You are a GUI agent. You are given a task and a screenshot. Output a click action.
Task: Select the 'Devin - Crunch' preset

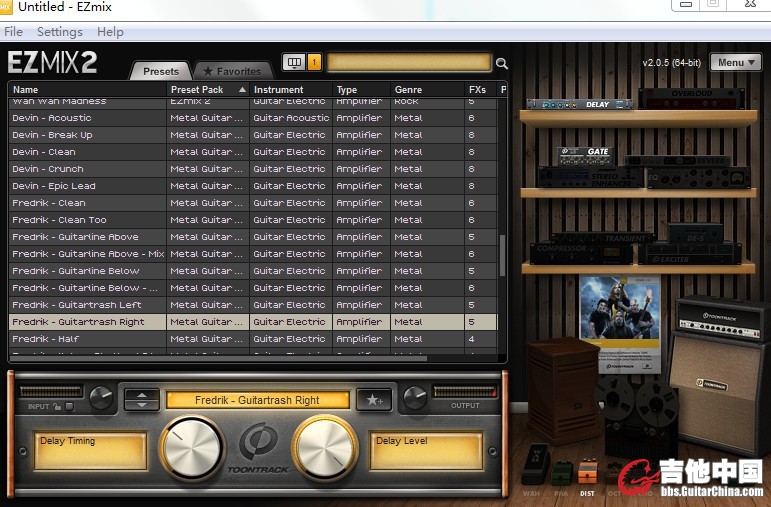tap(253, 169)
